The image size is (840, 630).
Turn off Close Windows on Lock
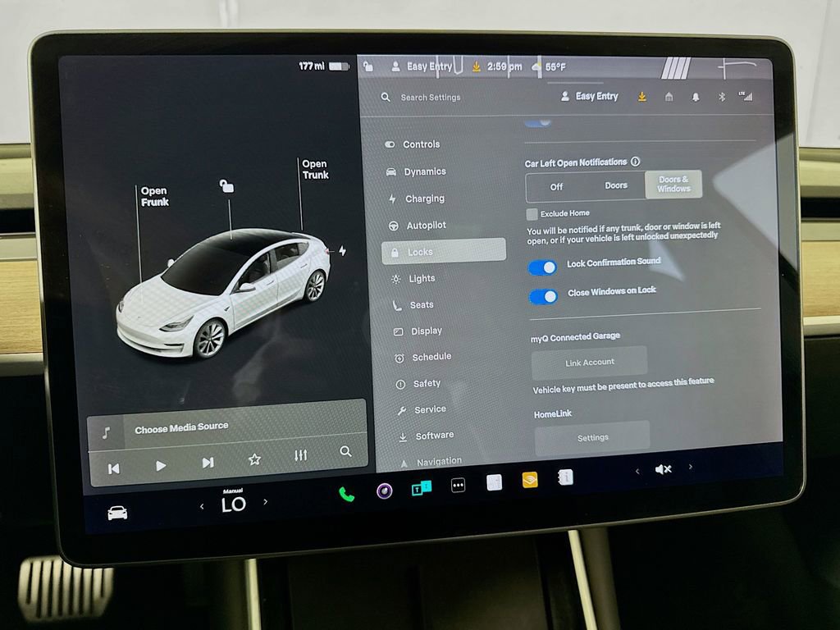pyautogui.click(x=543, y=296)
